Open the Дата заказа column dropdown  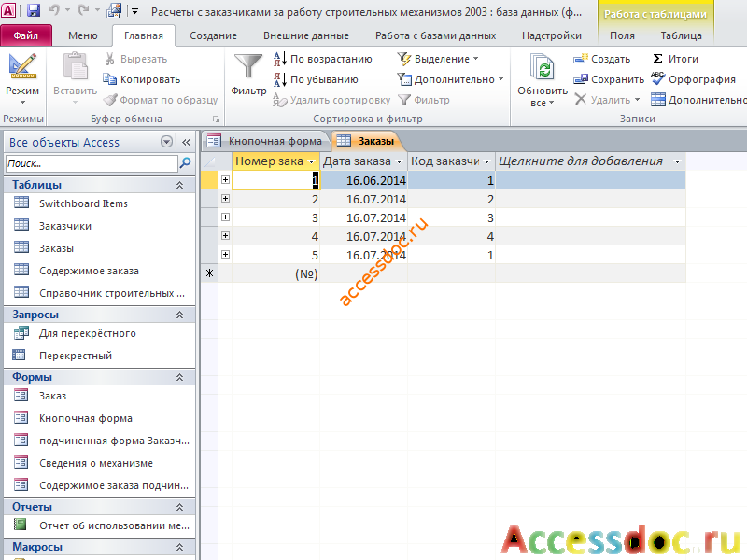[400, 161]
